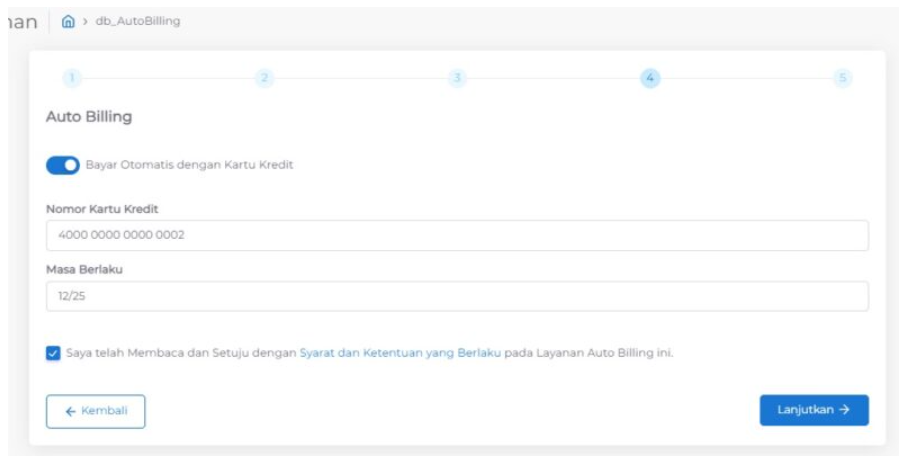Viewport: 899px width, 456px height.
Task: Click the Kembali button
Action: 96,411
